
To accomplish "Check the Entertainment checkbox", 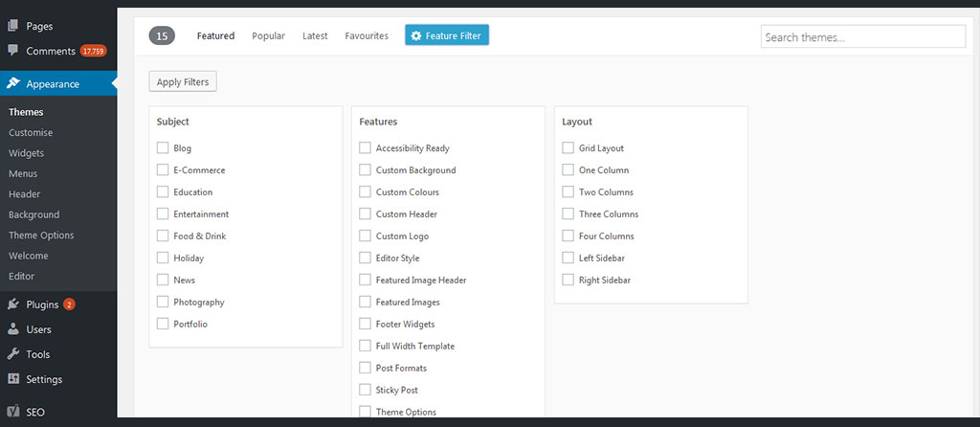I will (x=163, y=213).
